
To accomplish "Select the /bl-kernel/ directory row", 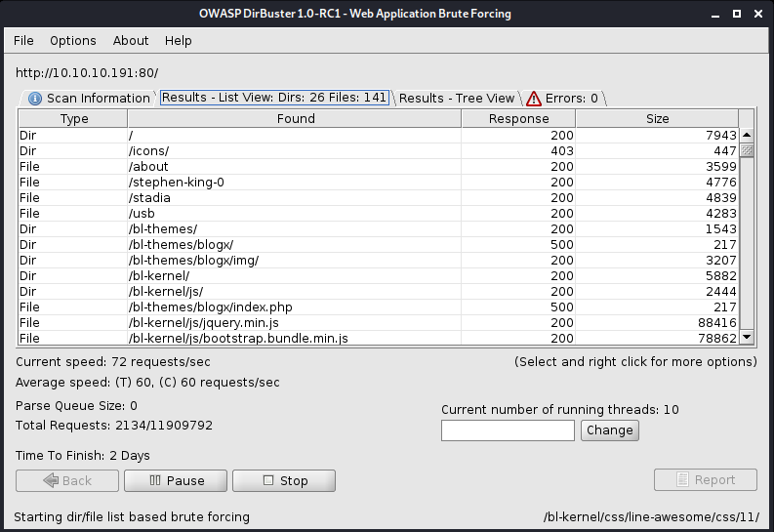I will point(379,276).
